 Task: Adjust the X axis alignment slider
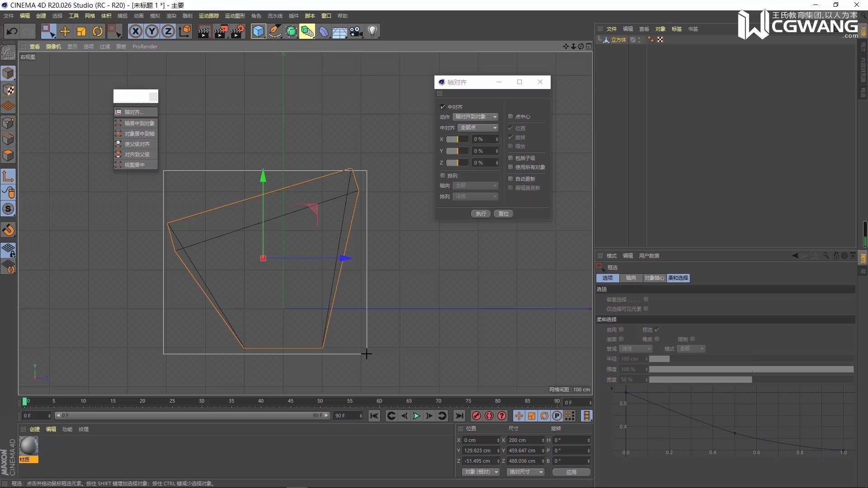point(457,139)
